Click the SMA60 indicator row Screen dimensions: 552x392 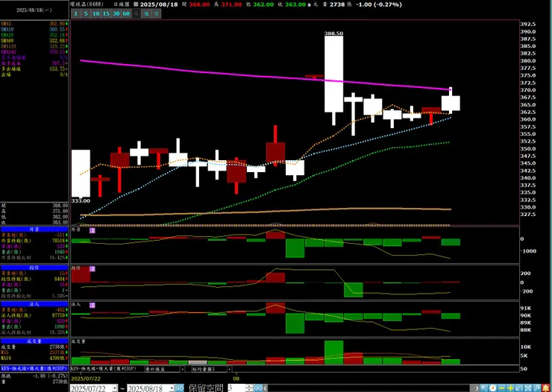tap(34, 40)
